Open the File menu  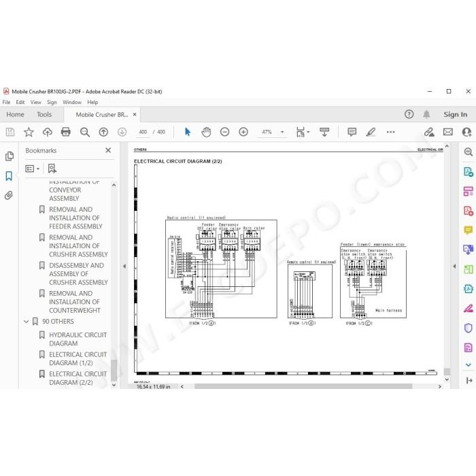point(6,102)
